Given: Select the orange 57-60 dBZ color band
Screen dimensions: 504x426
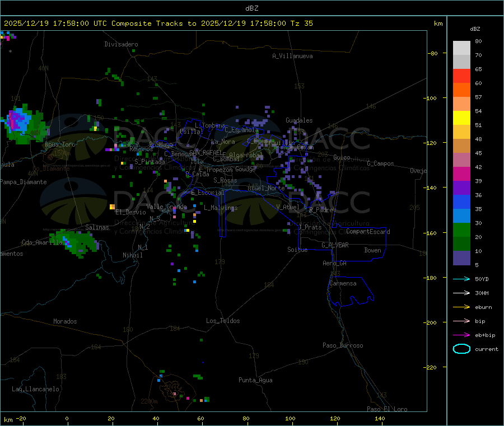Looking at the screenshot, I should (461, 90).
